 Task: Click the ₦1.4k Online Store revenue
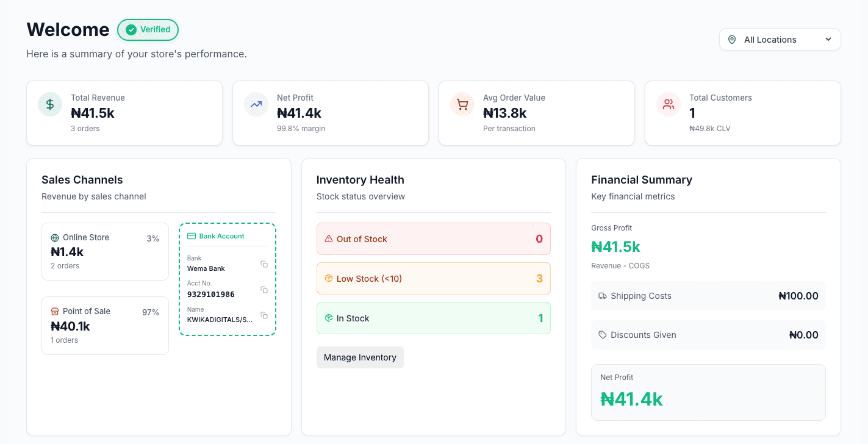point(67,252)
